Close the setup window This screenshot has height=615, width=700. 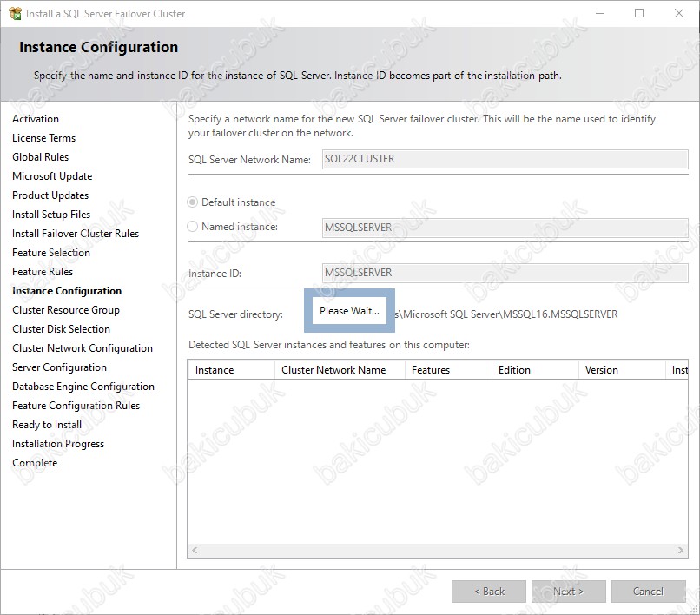[679, 13]
